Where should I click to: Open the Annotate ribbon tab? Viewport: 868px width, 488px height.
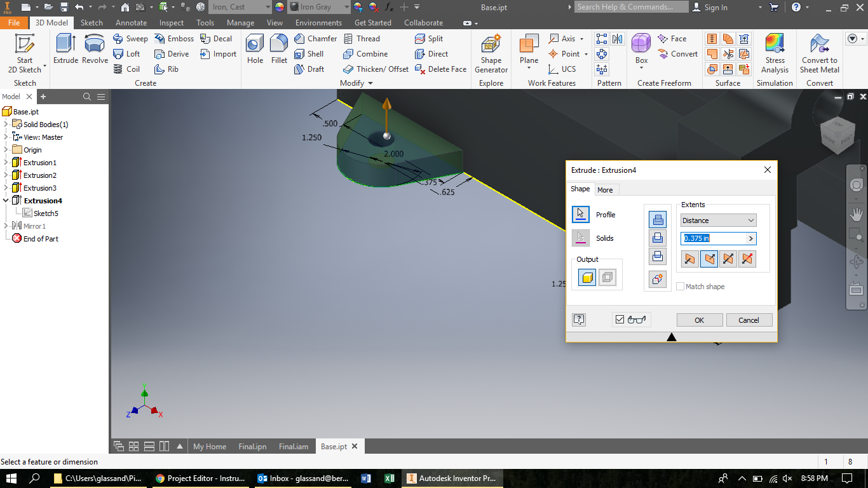click(132, 23)
